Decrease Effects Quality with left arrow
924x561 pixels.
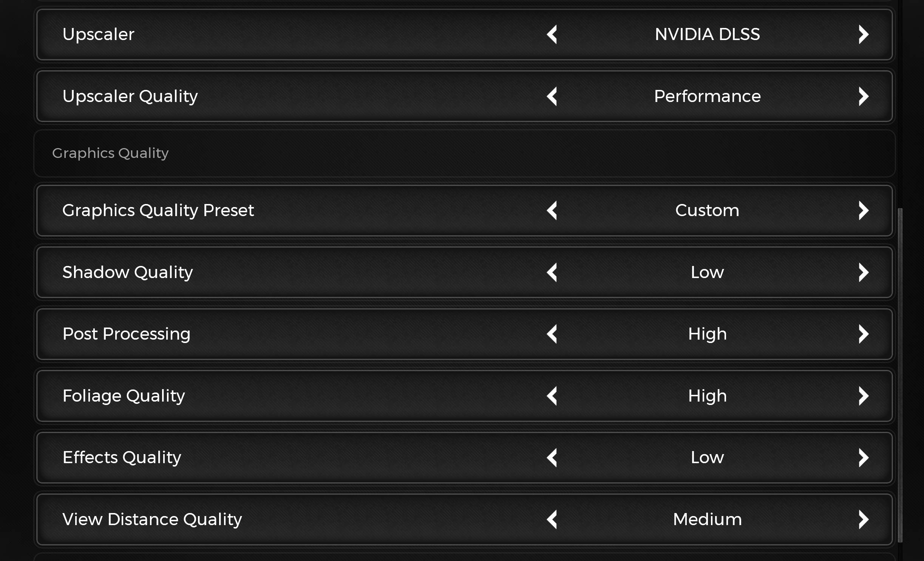pos(552,457)
